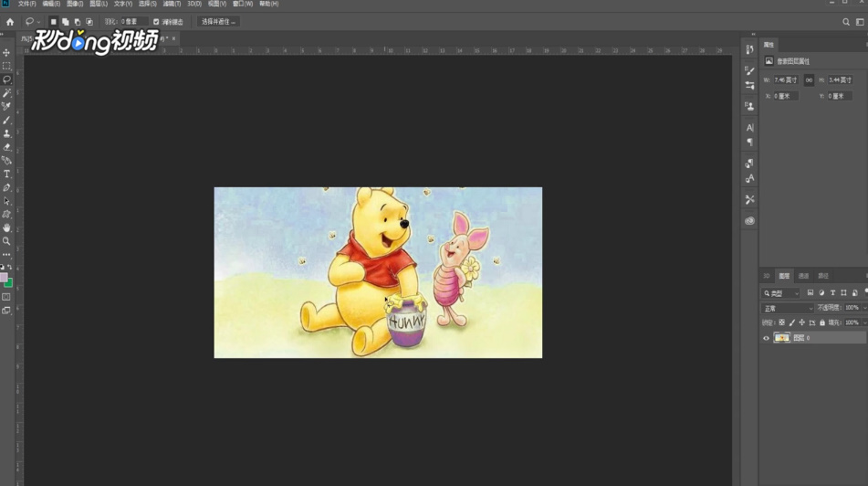The height and width of the screenshot is (486, 868).
Task: Open the File menu
Action: click(x=26, y=4)
